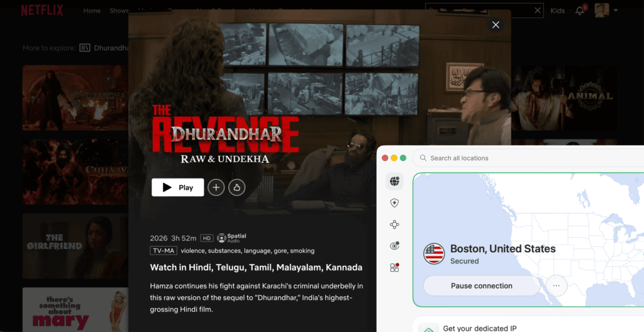Click the More to explore collection icon
Viewport: 644px width, 332px height.
85,48
